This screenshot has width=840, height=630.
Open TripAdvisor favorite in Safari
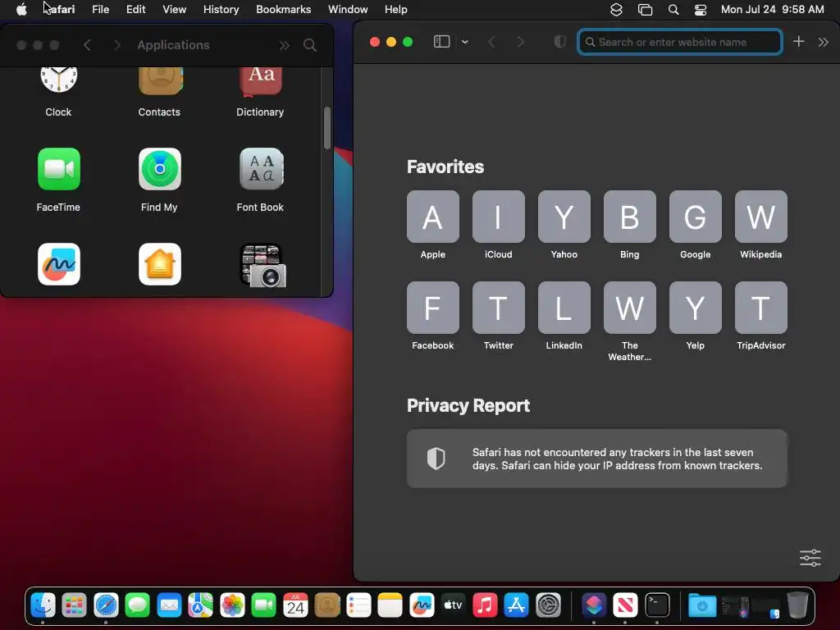(760, 308)
